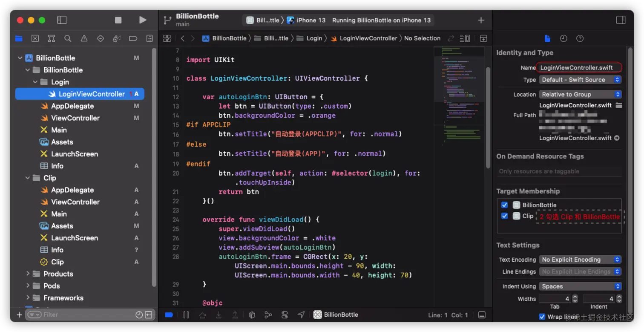644x332 pixels.
Task: Go forward in editor history
Action: coord(193,38)
